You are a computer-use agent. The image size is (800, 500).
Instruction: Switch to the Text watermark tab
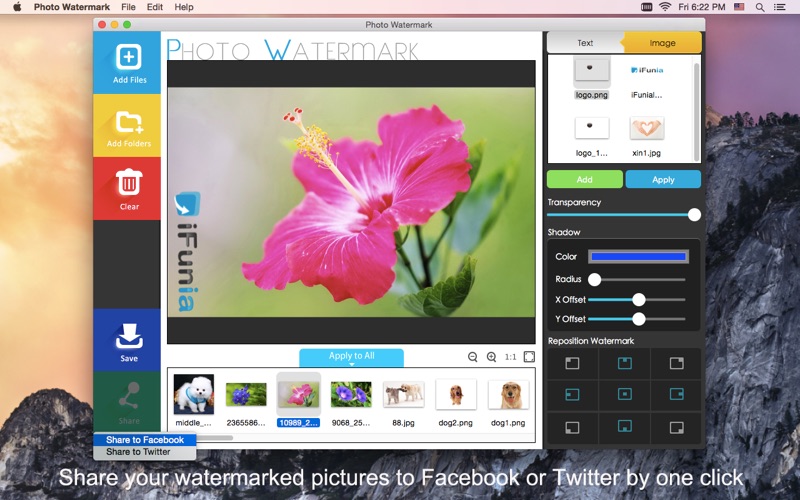585,43
